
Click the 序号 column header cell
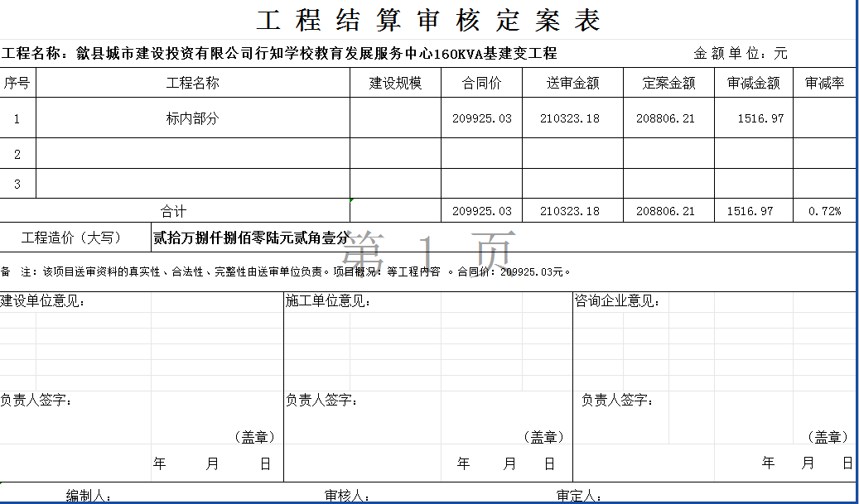click(x=17, y=83)
